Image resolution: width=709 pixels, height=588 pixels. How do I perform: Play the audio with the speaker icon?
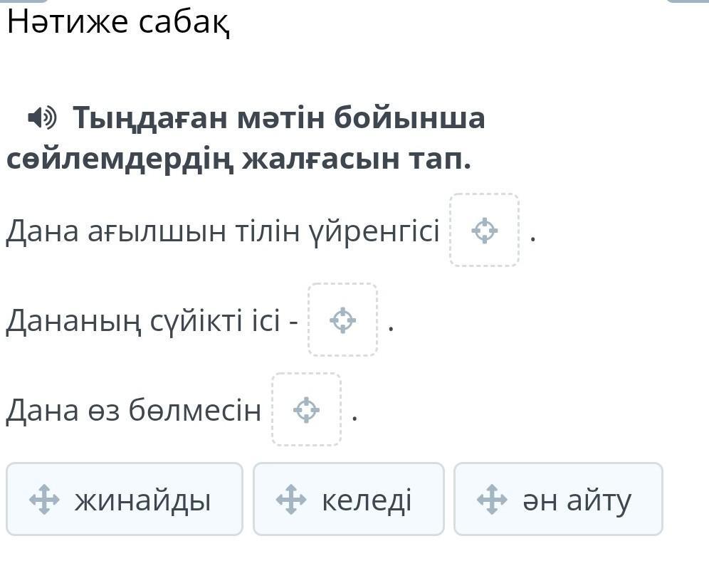pyautogui.click(x=42, y=117)
